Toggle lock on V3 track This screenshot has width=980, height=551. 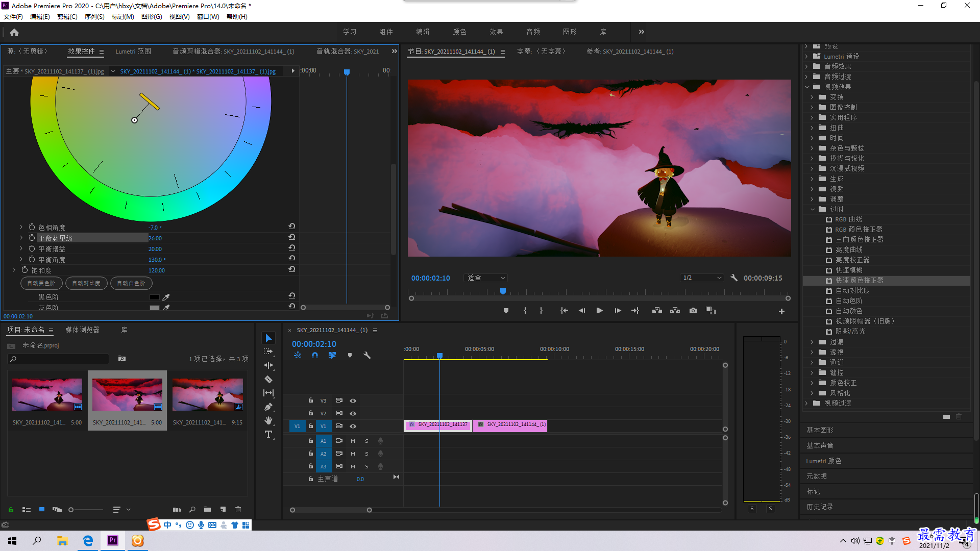coord(310,400)
